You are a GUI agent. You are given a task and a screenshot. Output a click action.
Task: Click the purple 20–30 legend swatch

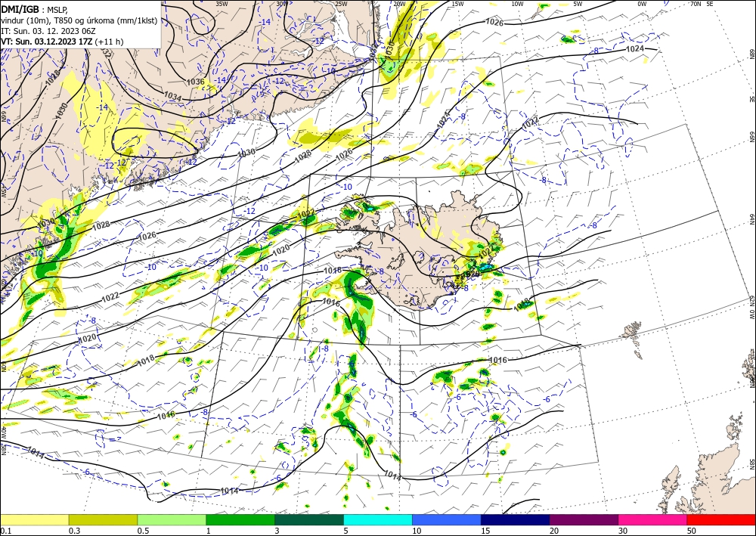(x=584, y=519)
